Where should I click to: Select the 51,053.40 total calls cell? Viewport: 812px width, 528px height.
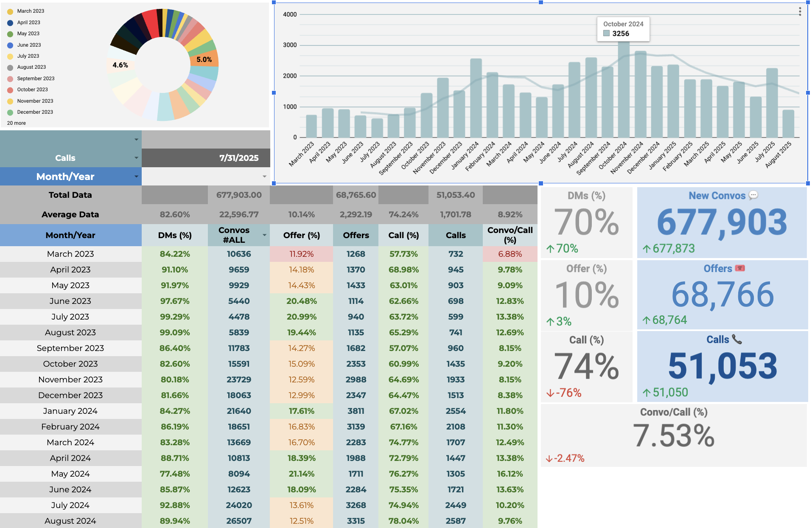(x=456, y=195)
